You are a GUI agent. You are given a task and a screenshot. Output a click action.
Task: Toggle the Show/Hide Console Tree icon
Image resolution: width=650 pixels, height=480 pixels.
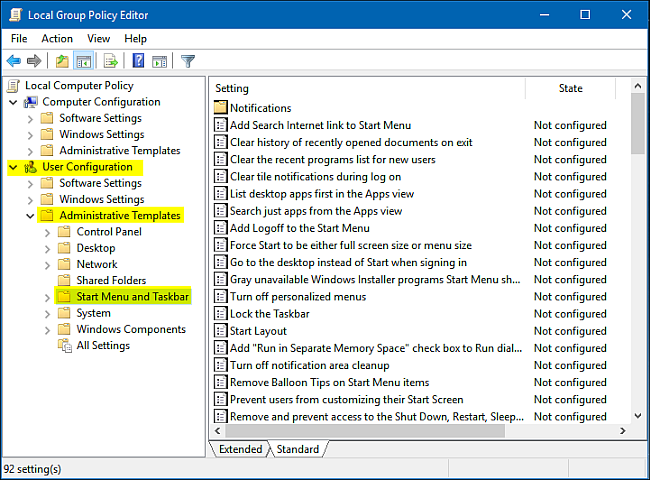pyautogui.click(x=83, y=61)
